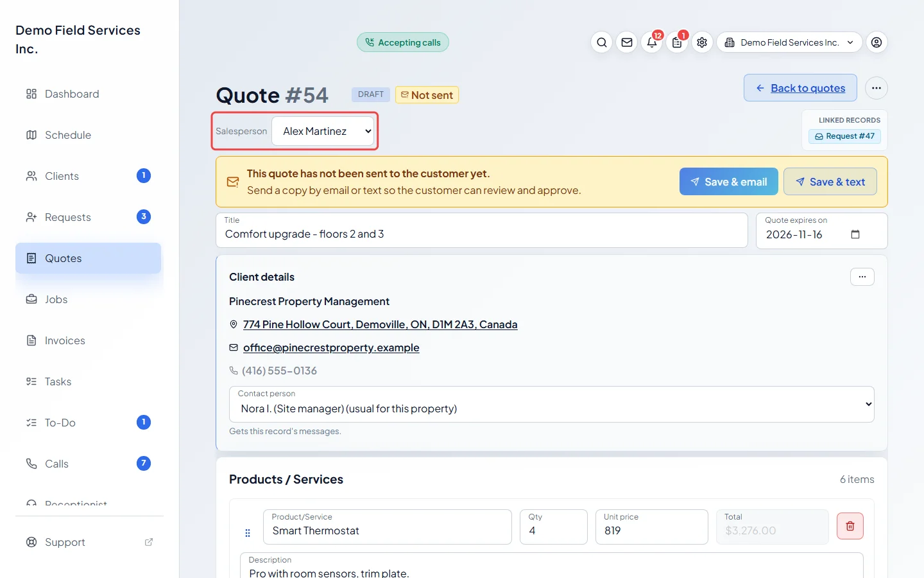Viewport: 924px width, 578px height.
Task: Open settings gear icon
Action: [x=702, y=42]
